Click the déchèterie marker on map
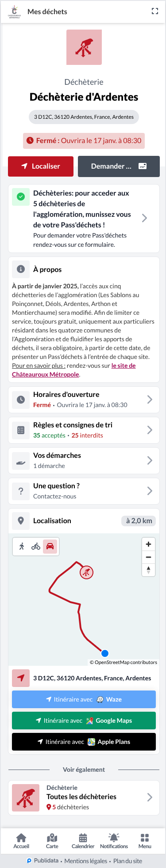The width and height of the screenshot is (166, 868). pyautogui.click(x=87, y=573)
